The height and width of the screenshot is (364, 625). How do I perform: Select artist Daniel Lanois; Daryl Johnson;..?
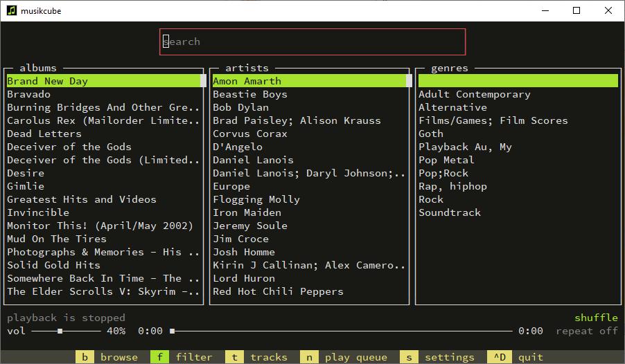tap(309, 173)
